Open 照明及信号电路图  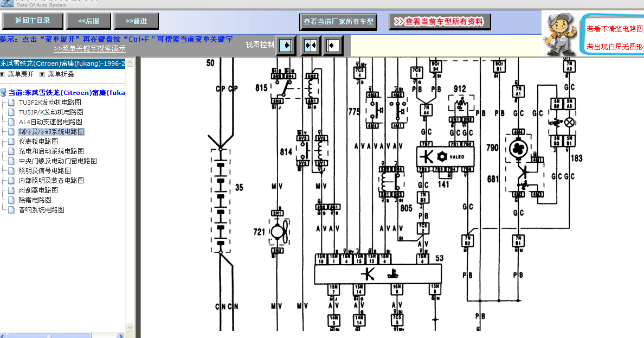pyautogui.click(x=45, y=171)
